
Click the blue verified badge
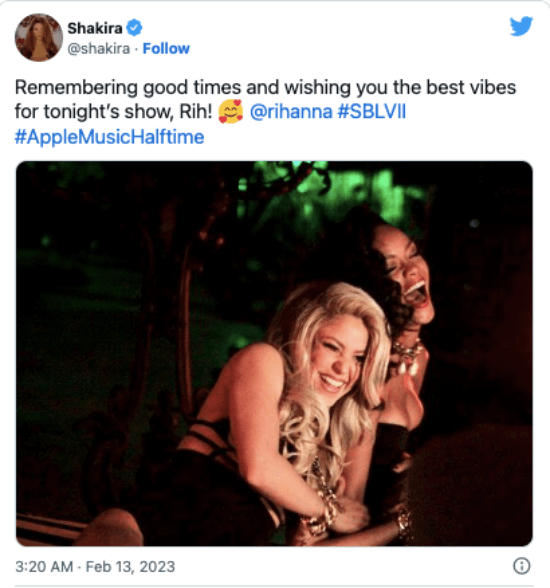pos(134,28)
